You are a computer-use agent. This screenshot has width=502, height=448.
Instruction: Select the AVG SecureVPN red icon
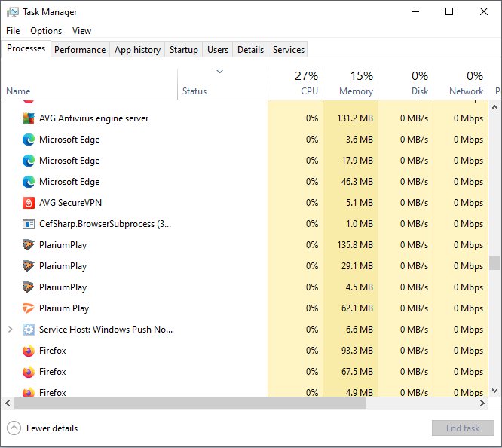click(29, 203)
